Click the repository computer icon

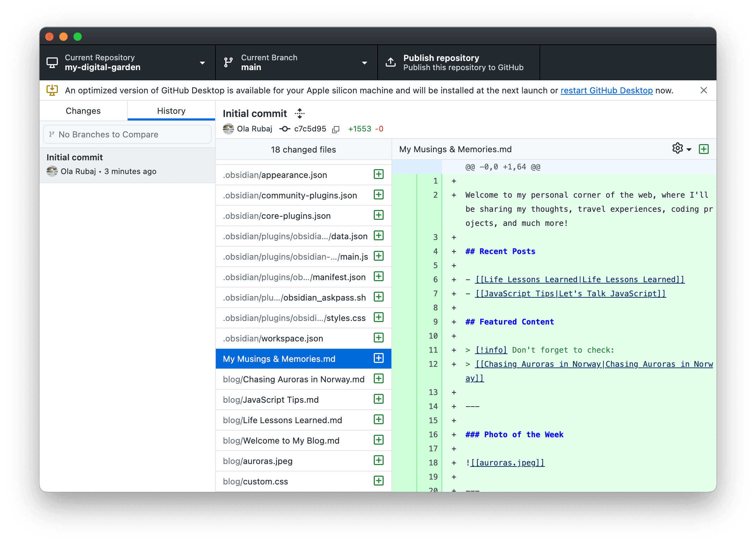52,63
